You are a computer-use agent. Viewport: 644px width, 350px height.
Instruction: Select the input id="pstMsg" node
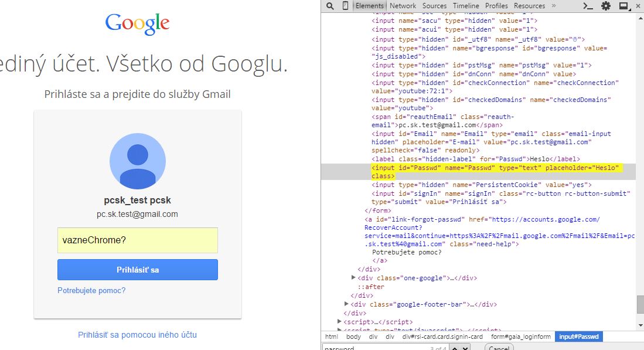coord(481,65)
